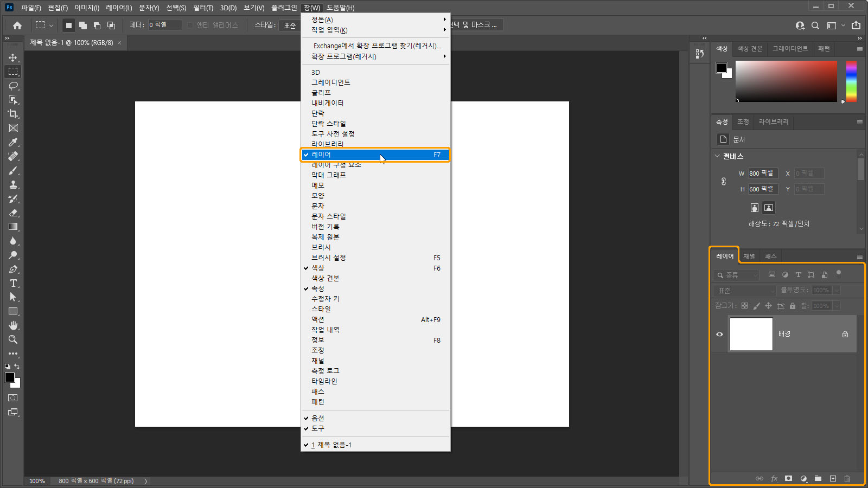
Task: Select the Frame tool
Action: 13,128
